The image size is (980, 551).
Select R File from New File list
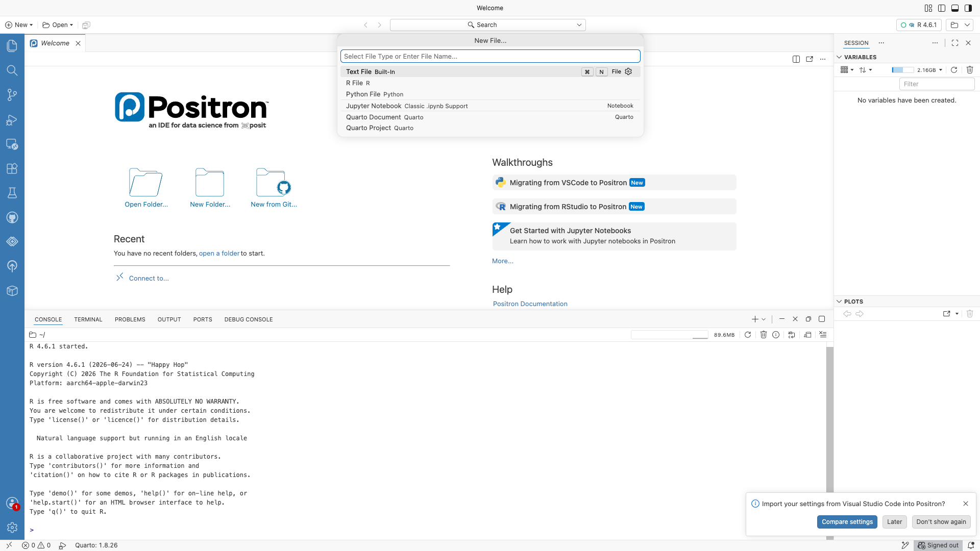coord(490,83)
